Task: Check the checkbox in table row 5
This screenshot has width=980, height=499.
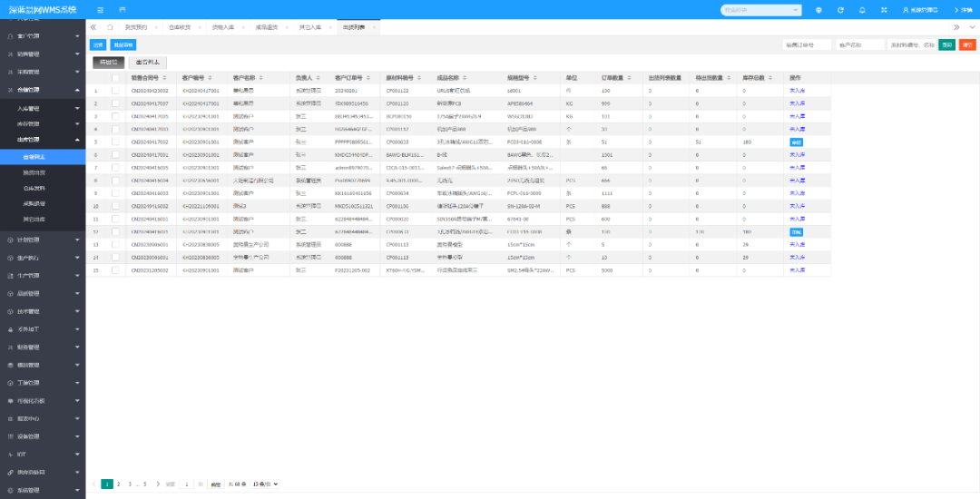Action: [x=115, y=142]
